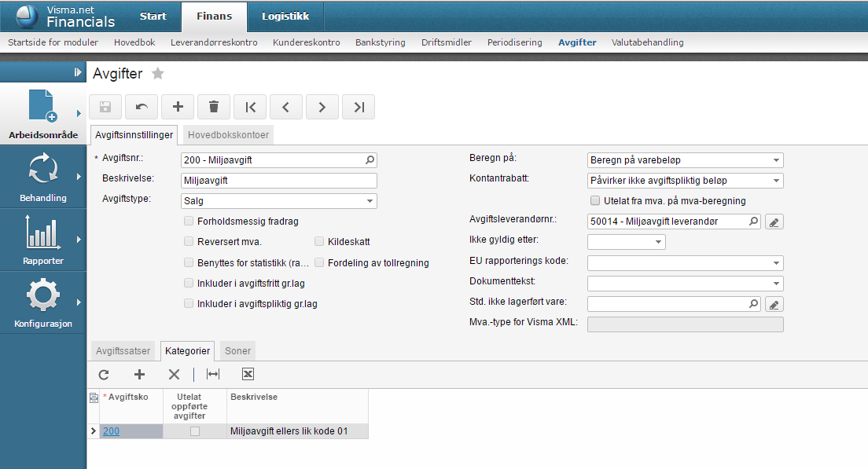Refresh the Kategorier grid
This screenshot has width=868, height=469.
coord(104,375)
